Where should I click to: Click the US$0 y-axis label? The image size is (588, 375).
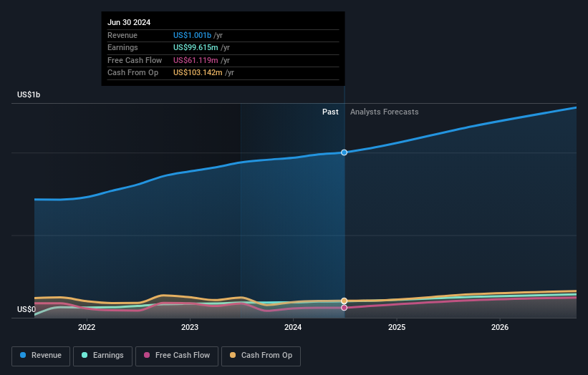coord(26,309)
